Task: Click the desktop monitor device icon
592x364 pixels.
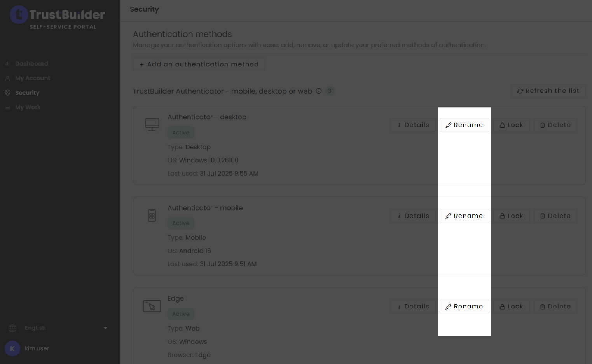Action: click(152, 125)
